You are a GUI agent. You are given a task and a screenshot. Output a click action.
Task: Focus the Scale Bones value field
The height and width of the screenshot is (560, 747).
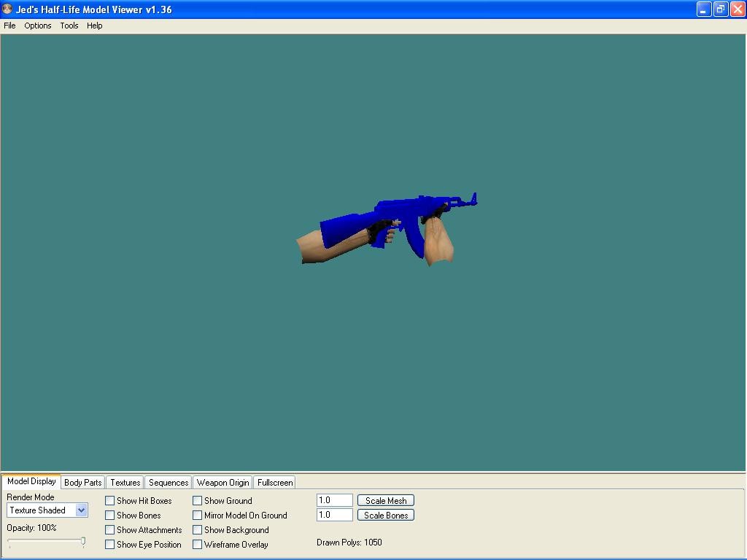point(334,516)
